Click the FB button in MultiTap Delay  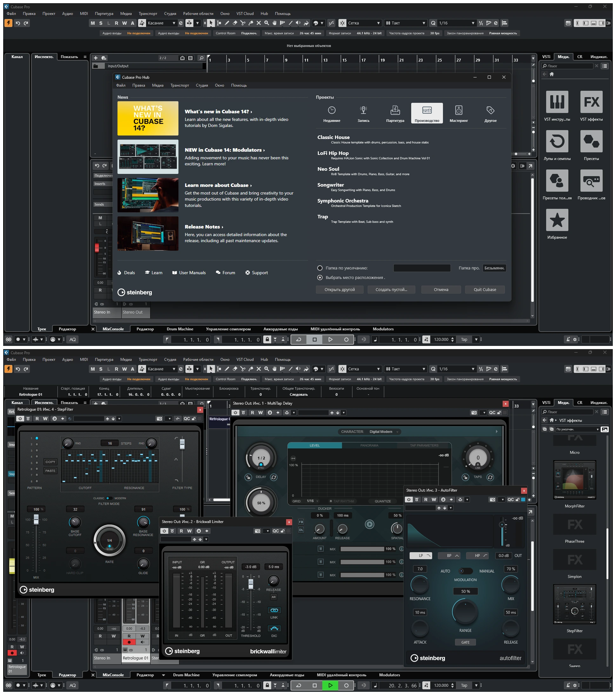click(x=301, y=522)
